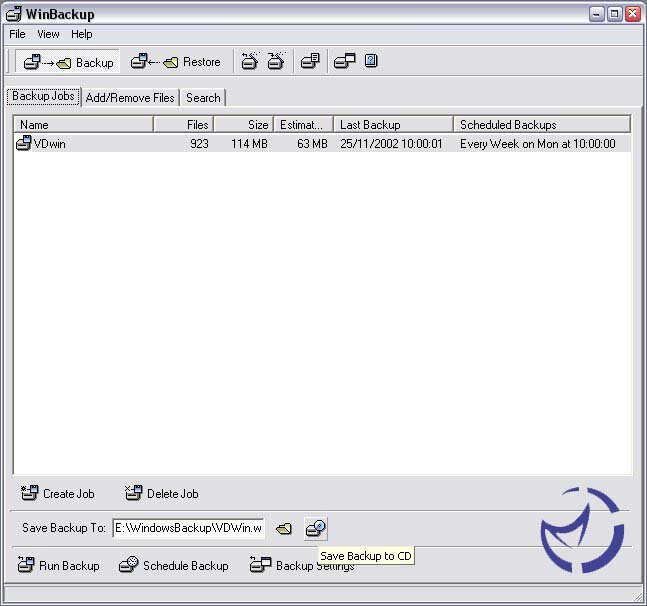The width and height of the screenshot is (647, 606).
Task: Click the Backup toolbar button
Action: tap(68, 62)
